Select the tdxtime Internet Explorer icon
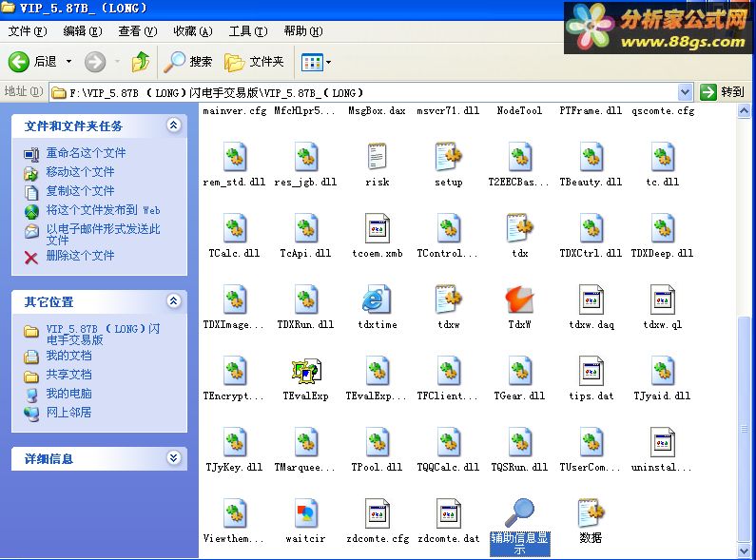Viewport: 756px width, 560px height. (x=377, y=299)
